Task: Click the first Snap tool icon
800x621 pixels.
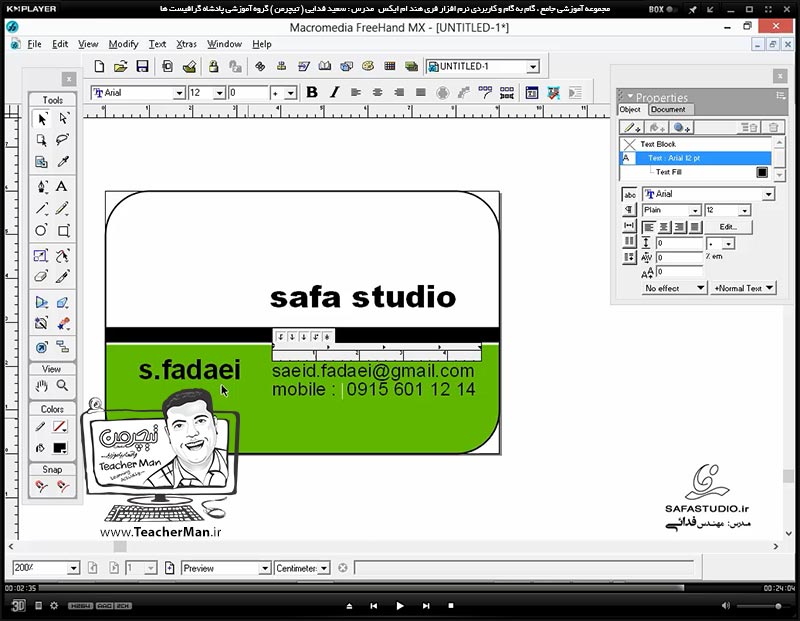Action: [41, 486]
